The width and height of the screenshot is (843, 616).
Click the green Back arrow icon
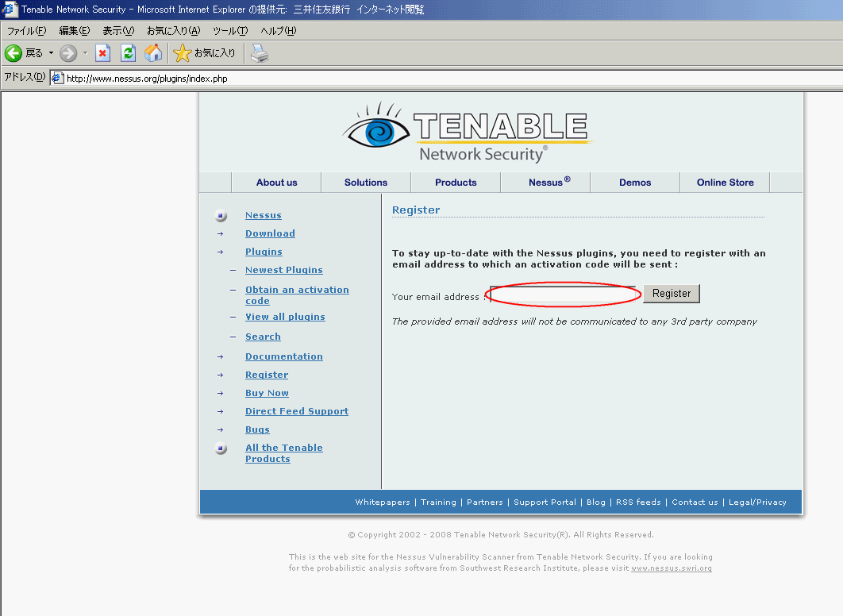coord(13,53)
